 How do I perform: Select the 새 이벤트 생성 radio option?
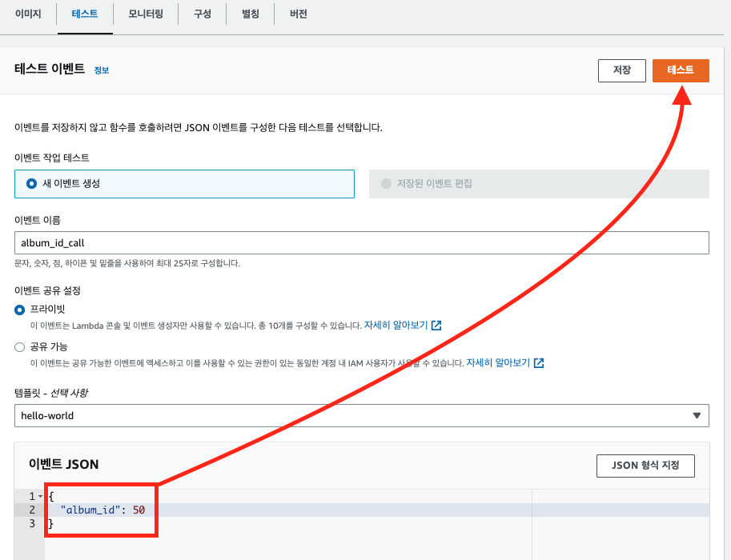tap(32, 183)
